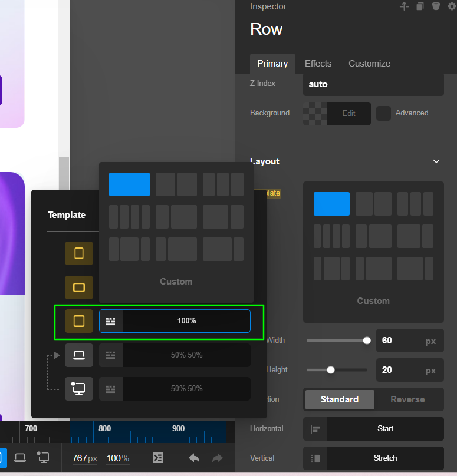Click the redo arrow in bottom toolbar
The width and height of the screenshot is (457, 476).
pos(217,458)
